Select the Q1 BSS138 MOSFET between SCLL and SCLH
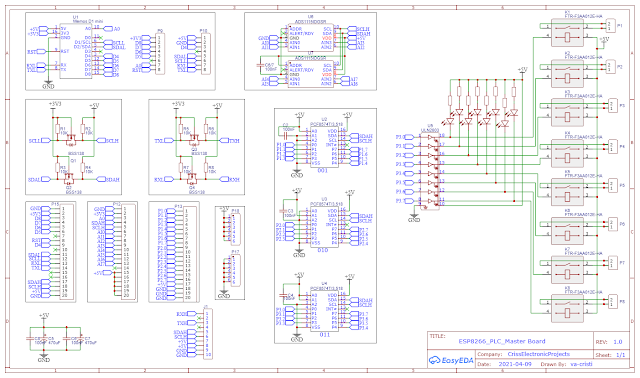This screenshot has height=378, width=640. [x=71, y=141]
